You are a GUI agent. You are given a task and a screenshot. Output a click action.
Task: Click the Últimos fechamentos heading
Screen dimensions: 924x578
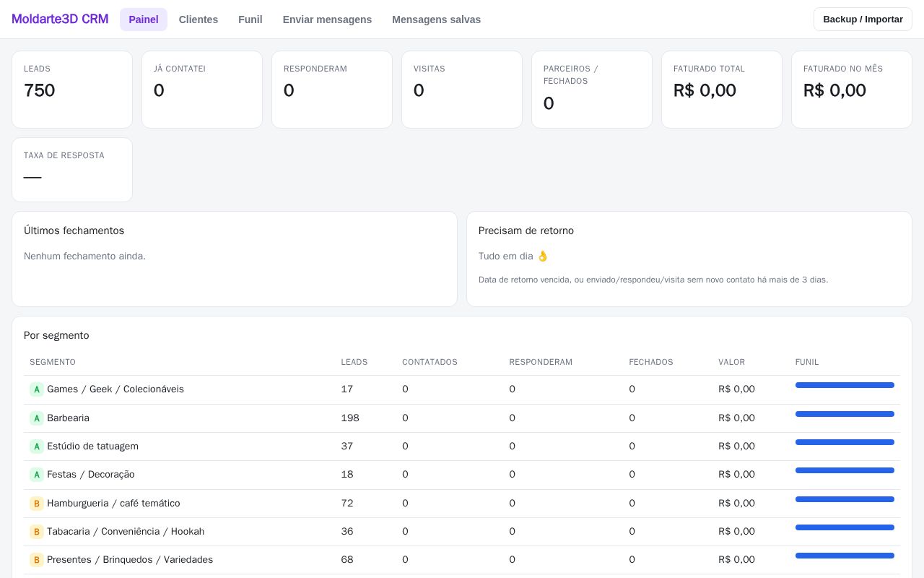click(x=74, y=230)
